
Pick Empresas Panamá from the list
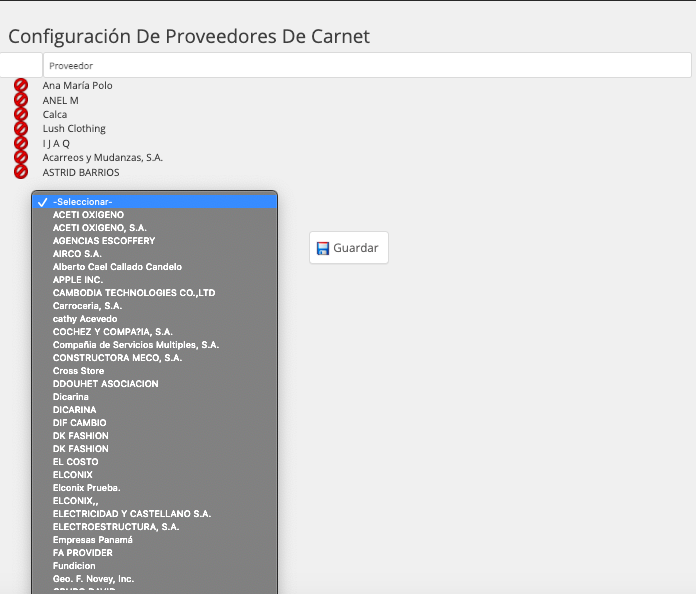point(154,540)
